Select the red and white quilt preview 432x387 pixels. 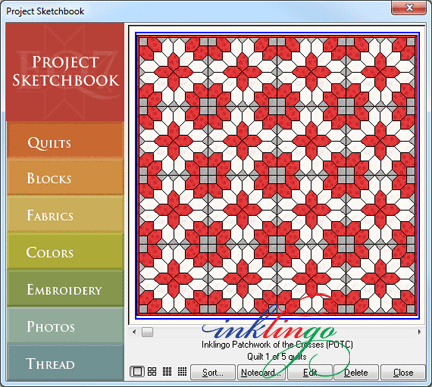point(277,175)
